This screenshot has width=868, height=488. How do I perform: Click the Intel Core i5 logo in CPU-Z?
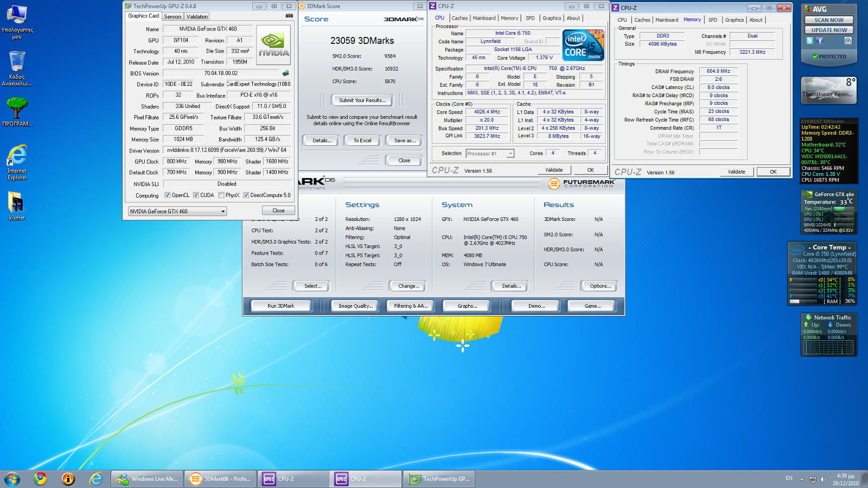(584, 45)
